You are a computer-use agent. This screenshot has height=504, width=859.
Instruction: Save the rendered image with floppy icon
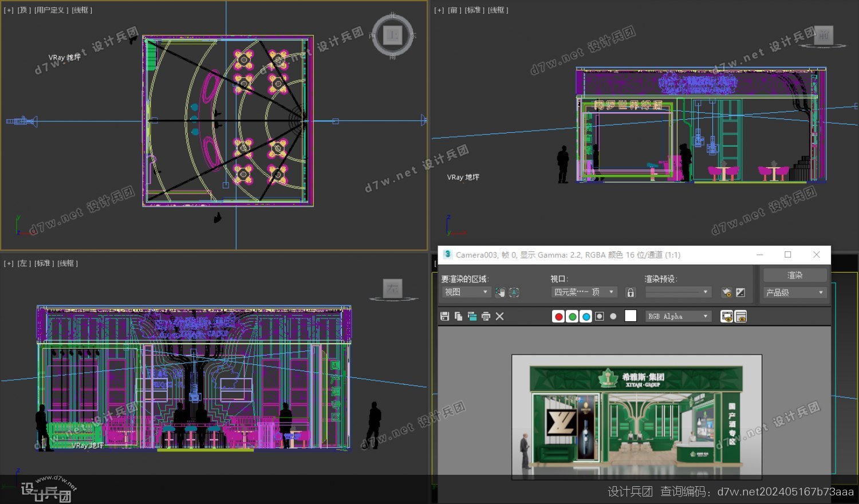[444, 316]
